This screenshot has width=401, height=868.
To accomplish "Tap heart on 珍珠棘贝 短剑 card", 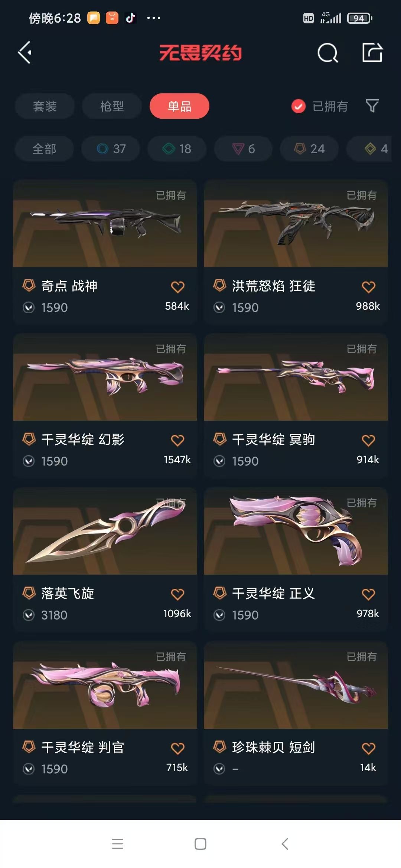I will point(368,748).
